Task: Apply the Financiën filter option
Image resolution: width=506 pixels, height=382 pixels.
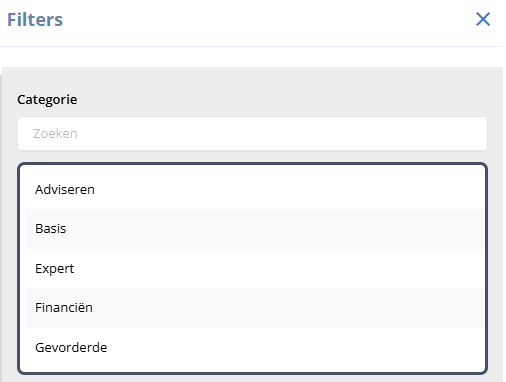Action: tap(254, 308)
